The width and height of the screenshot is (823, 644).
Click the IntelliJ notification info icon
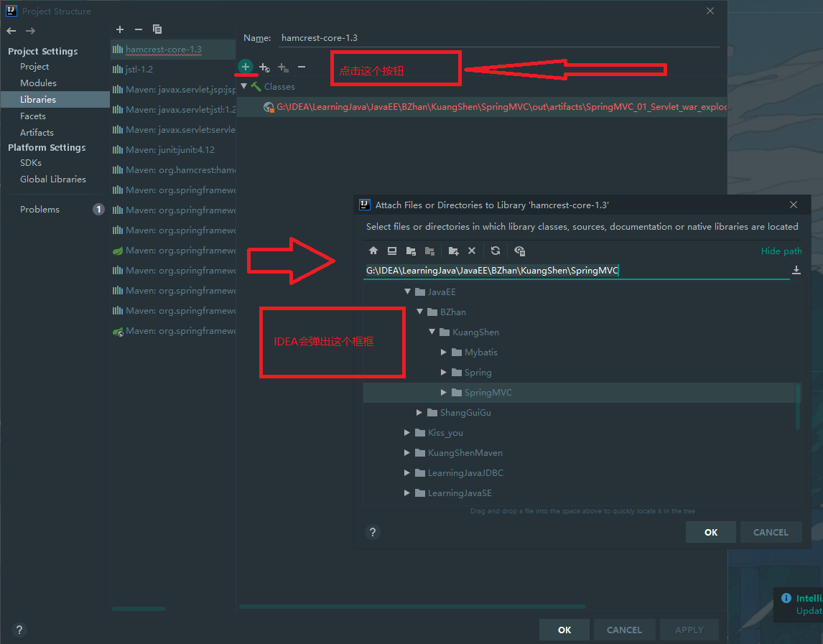pyautogui.click(x=786, y=598)
